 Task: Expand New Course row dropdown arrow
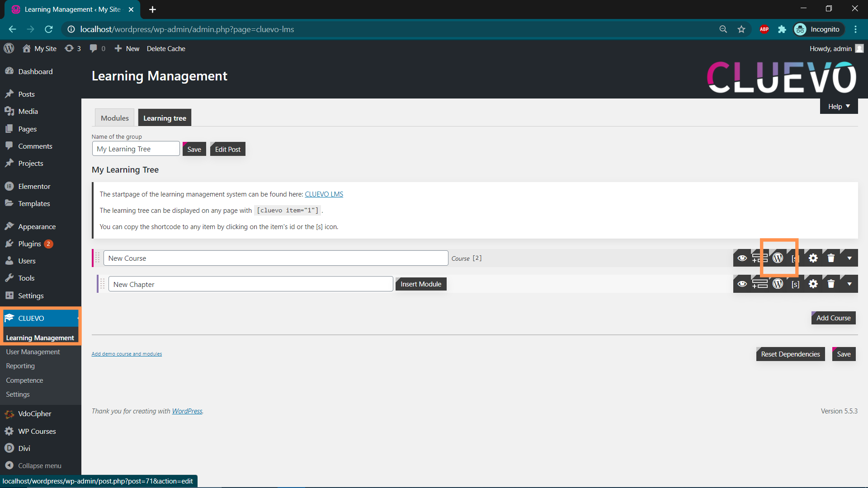click(x=849, y=258)
